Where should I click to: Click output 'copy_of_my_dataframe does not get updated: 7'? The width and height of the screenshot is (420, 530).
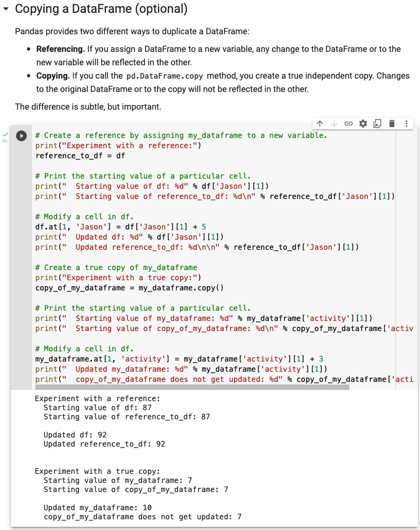pyautogui.click(x=143, y=517)
